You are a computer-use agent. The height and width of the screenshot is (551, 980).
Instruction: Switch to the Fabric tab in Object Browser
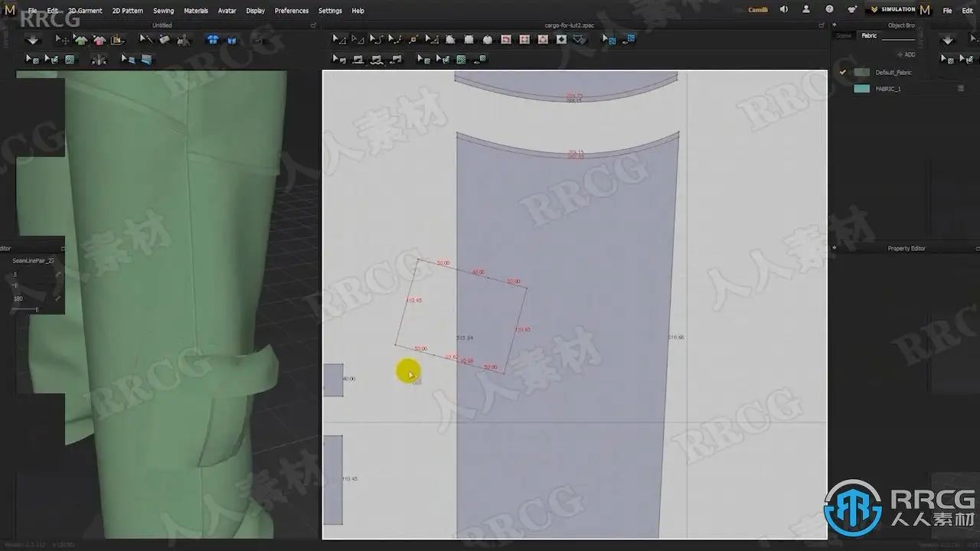coord(869,35)
